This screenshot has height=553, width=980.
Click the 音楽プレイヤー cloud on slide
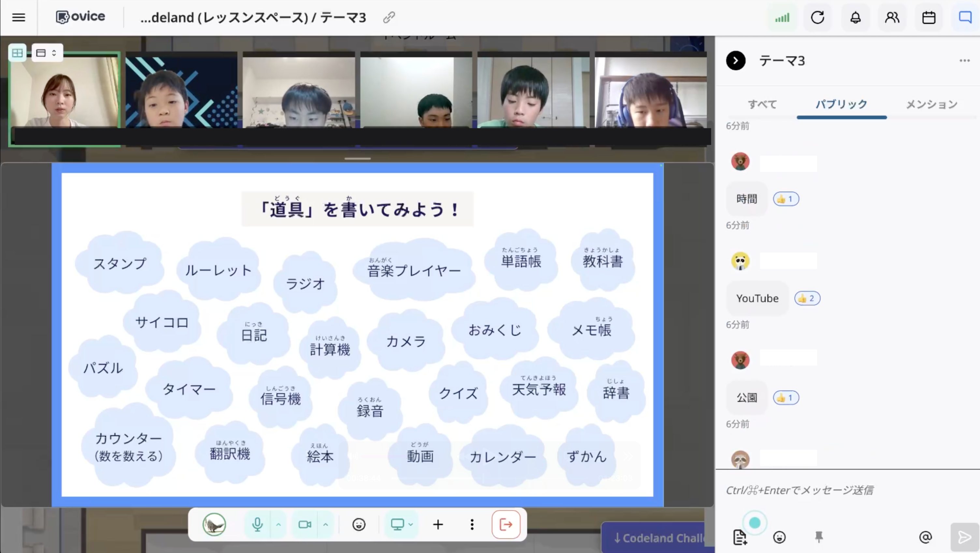pyautogui.click(x=414, y=270)
